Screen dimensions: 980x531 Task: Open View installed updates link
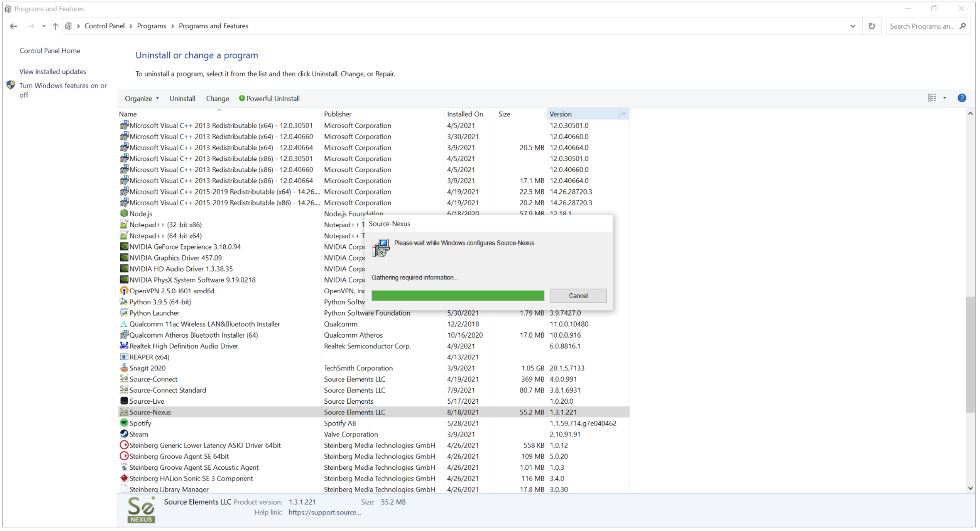point(53,72)
